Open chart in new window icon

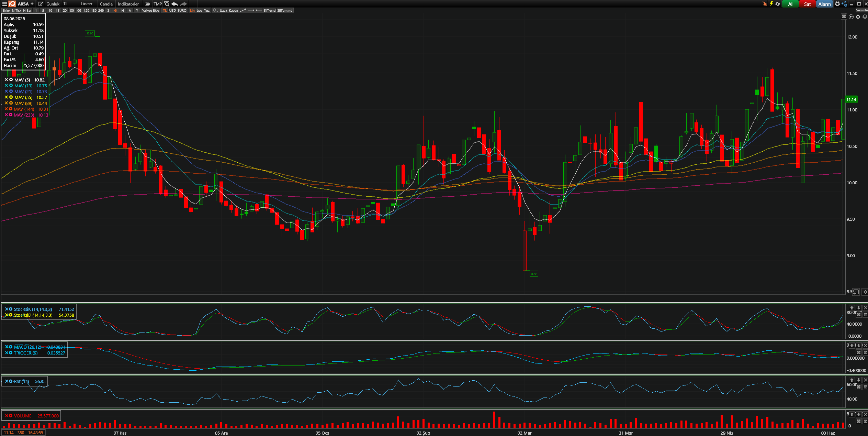click(x=40, y=4)
